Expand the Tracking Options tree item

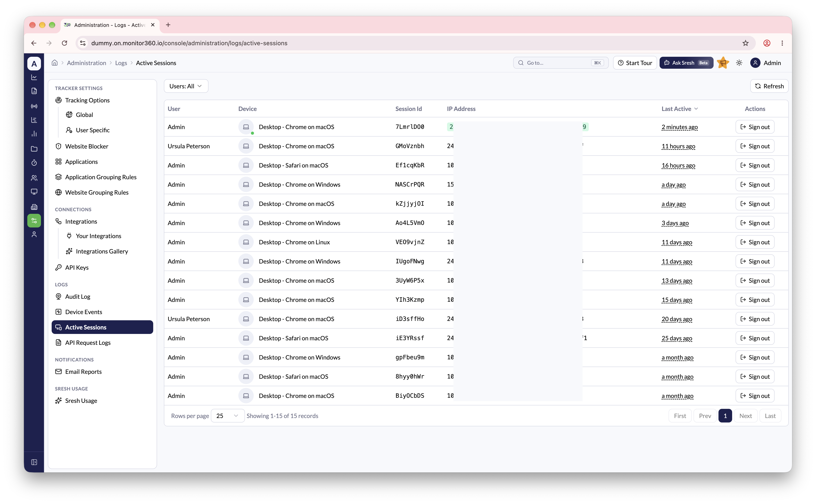(x=87, y=100)
